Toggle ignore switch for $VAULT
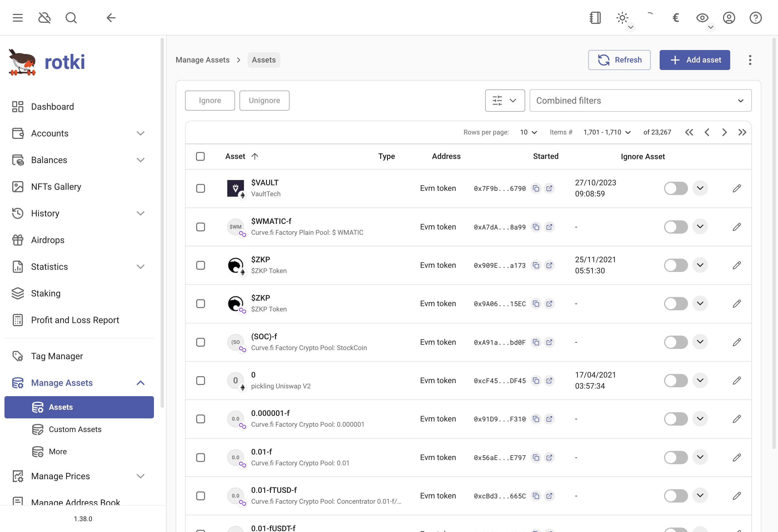This screenshot has height=532, width=778. 676,188
